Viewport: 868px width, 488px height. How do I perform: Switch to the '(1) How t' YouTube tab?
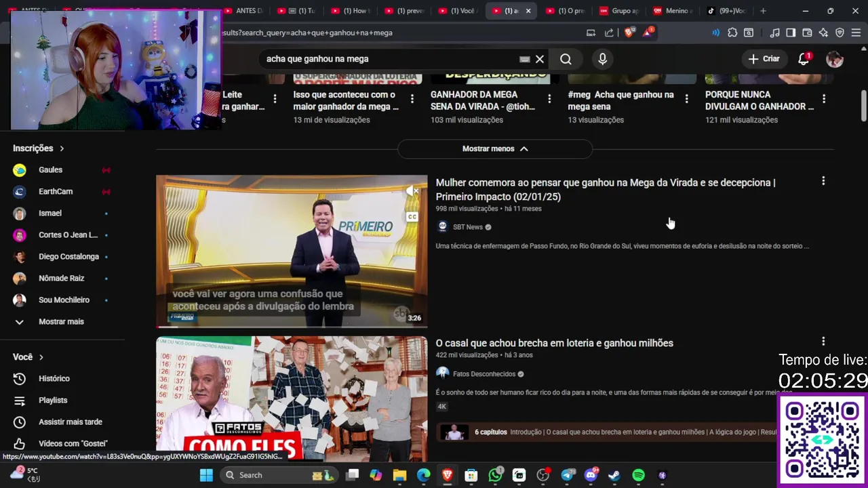pos(351,11)
